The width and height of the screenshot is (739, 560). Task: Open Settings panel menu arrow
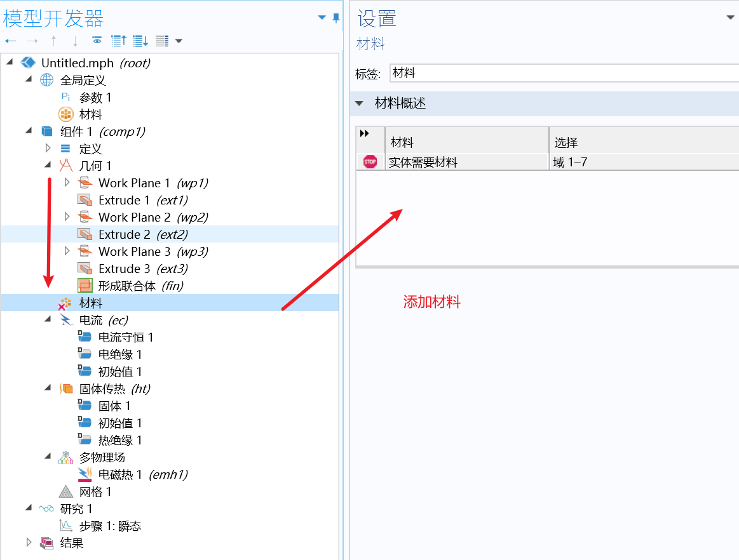730,17
